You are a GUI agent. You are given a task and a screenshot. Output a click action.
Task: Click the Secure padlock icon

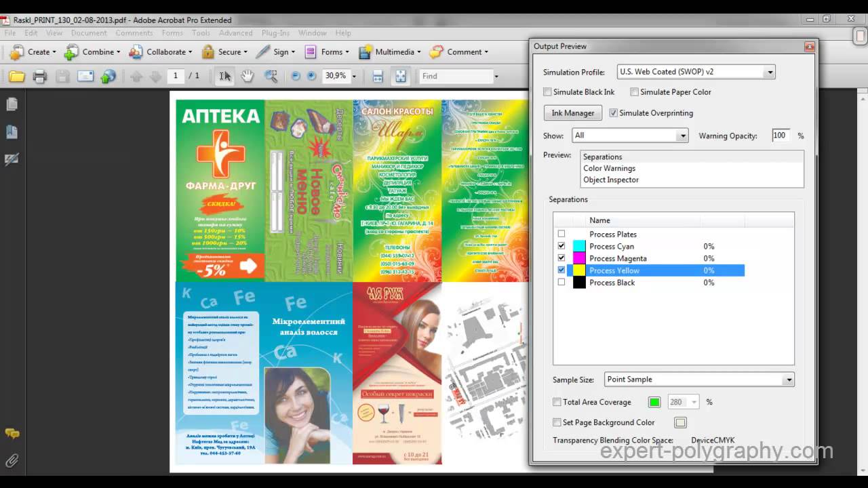[x=208, y=52]
